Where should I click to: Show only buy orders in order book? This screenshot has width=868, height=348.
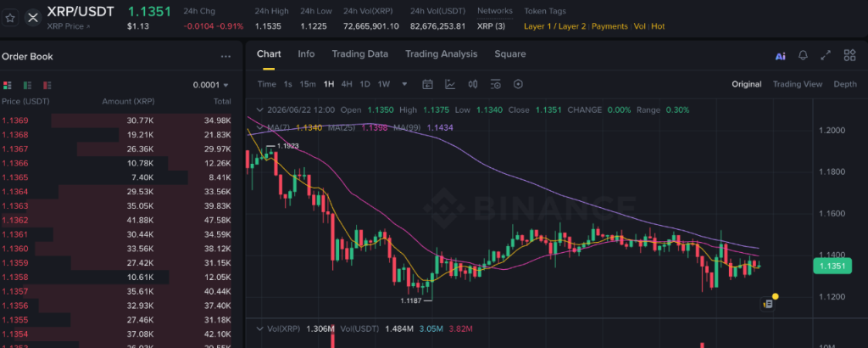[27, 86]
